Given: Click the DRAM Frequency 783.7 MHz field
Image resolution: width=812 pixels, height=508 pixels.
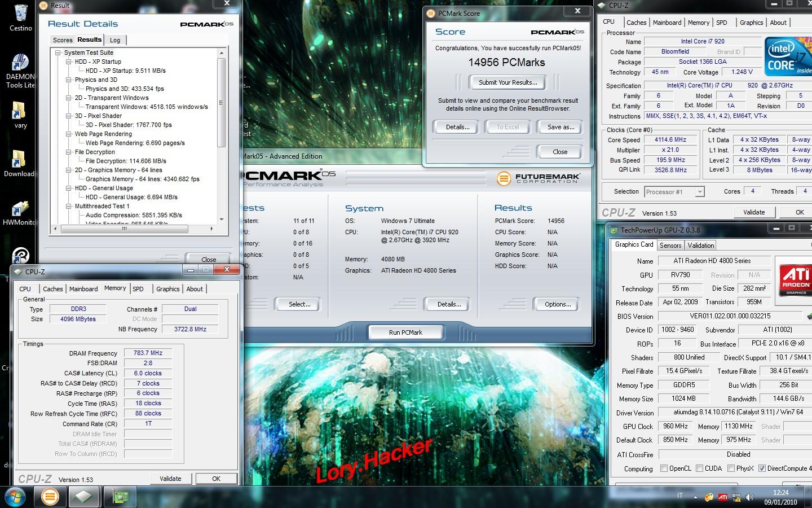Looking at the screenshot, I should point(148,353).
